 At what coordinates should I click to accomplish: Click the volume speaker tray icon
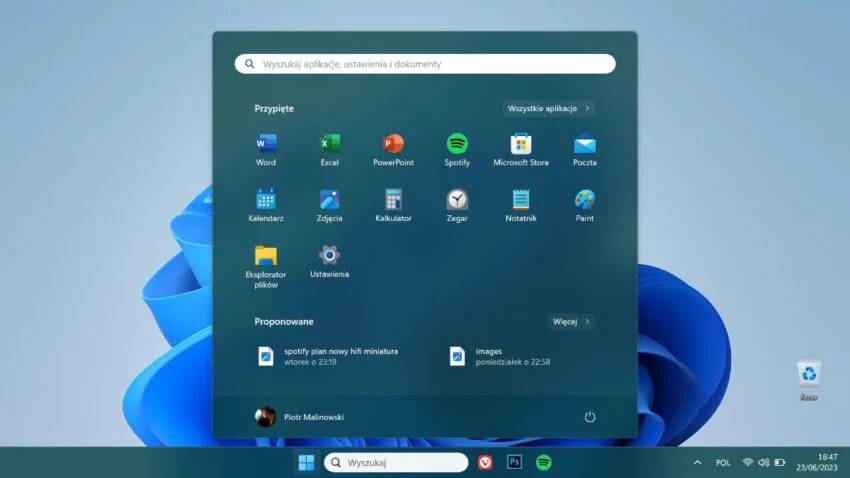[764, 462]
